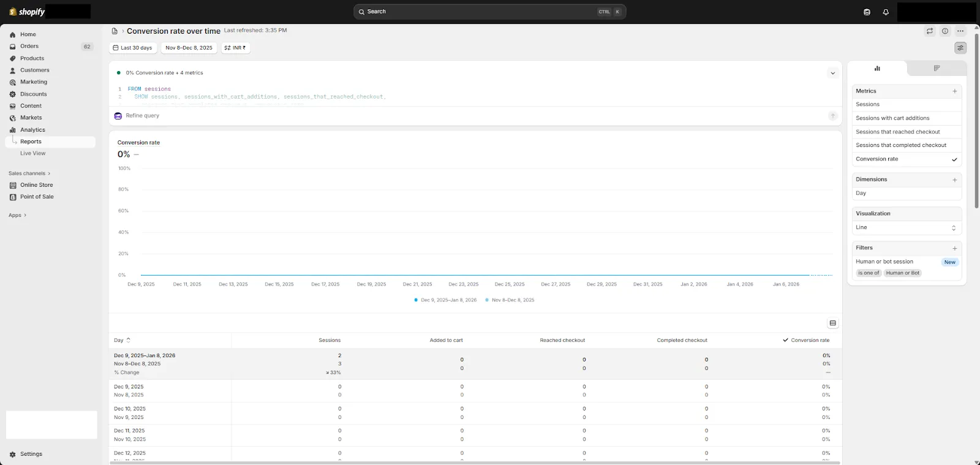Toggle Nov 8–Dec 8, 2025 legend series
Viewport: 980px width, 465px height.
point(510,300)
